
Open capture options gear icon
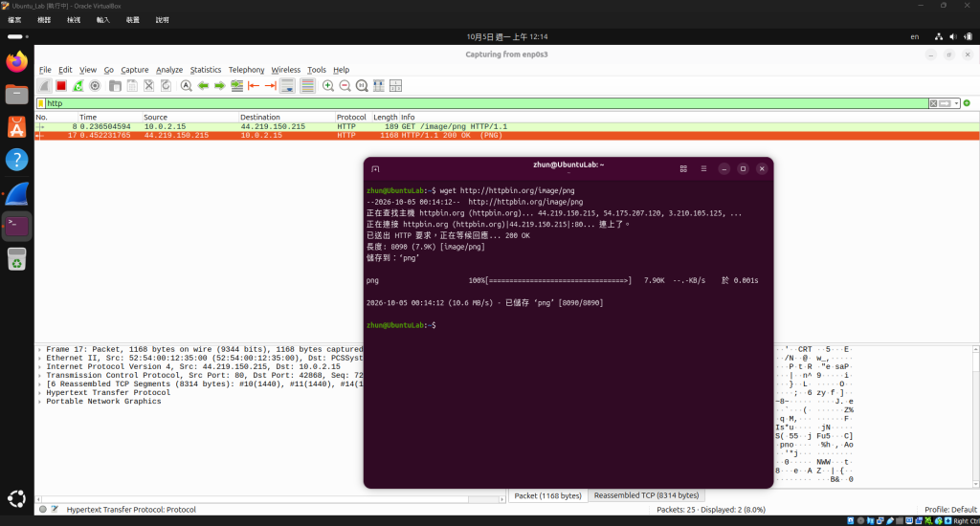click(x=95, y=85)
